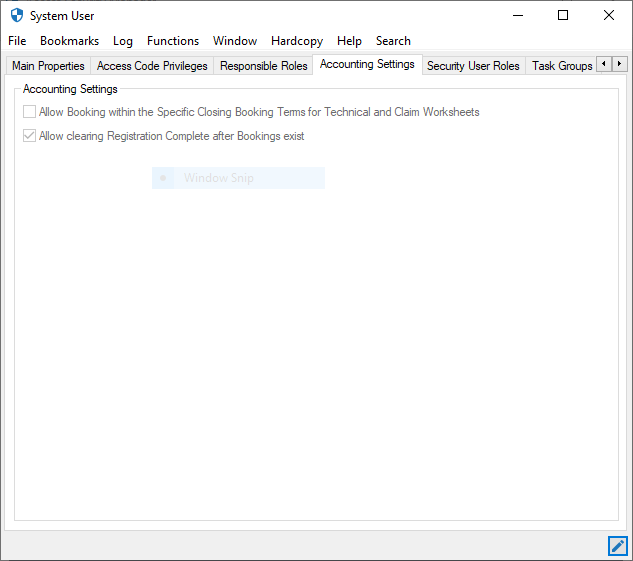Open the Log menu
Image resolution: width=633 pixels, height=561 pixels.
123,41
